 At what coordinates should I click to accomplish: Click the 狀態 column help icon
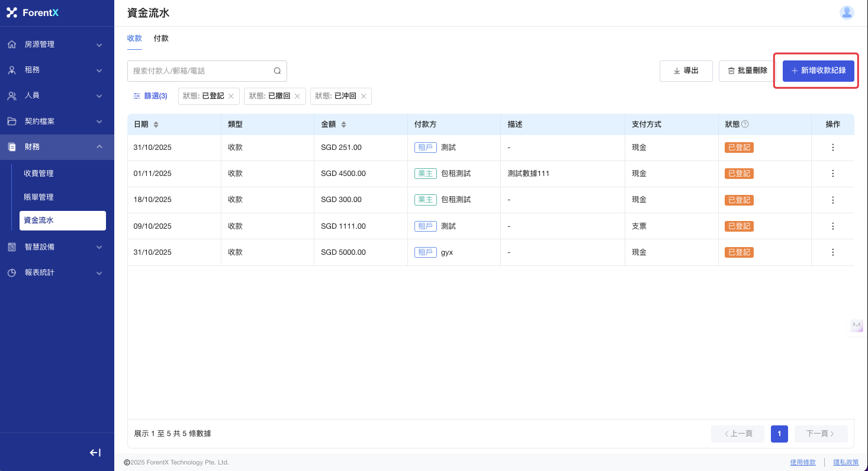(x=745, y=124)
